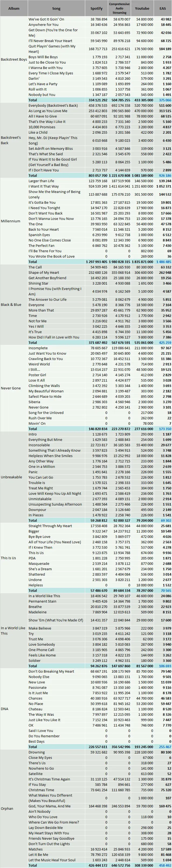Click song As Long as You Love Me
The height and width of the screenshot is (868, 172).
(x=48, y=111)
